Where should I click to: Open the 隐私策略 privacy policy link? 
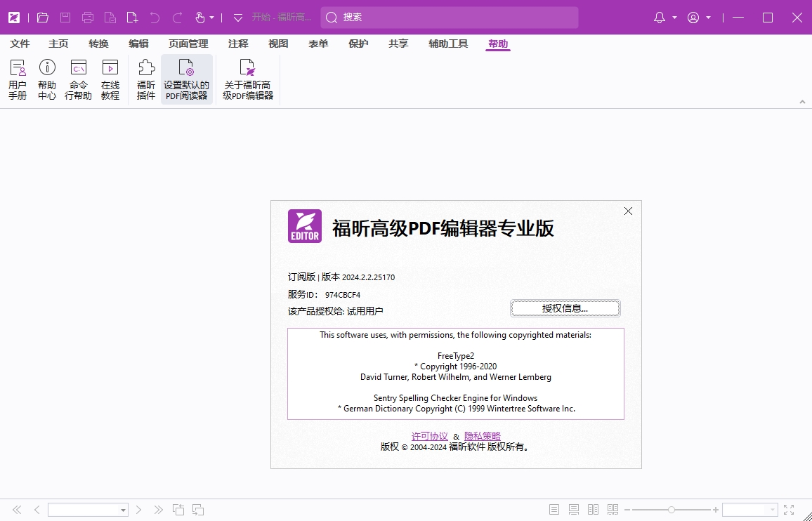(482, 437)
